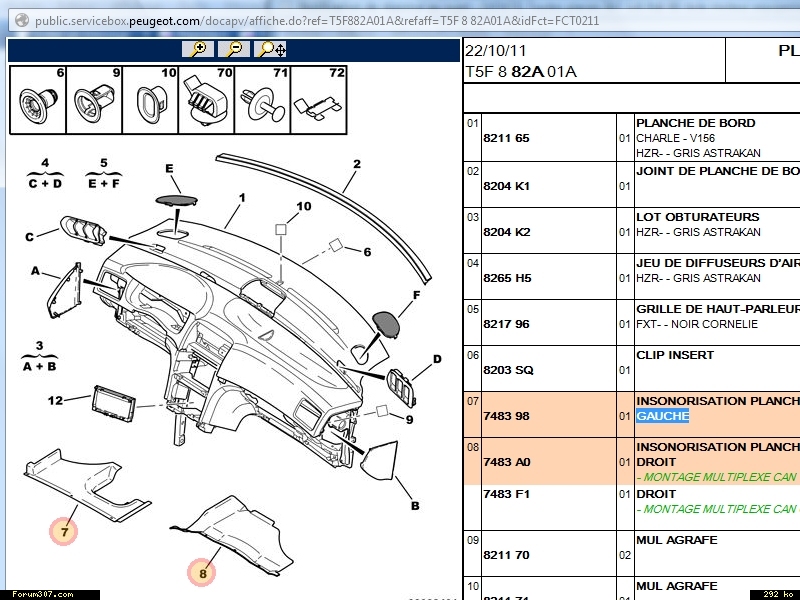The image size is (800, 600).
Task: Choose push rivet thumbnail number 71
Action: pos(262,100)
